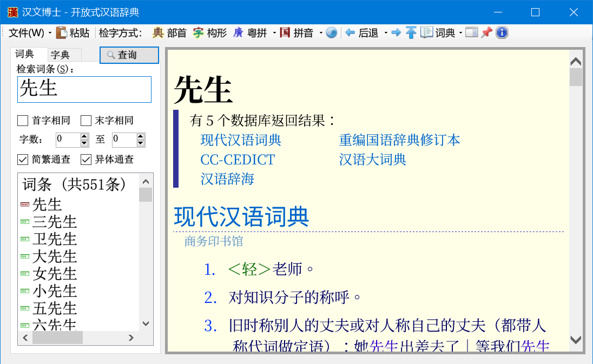Jump to 重编国语辞典修订本 link
This screenshot has height=364, width=593.
(x=399, y=140)
